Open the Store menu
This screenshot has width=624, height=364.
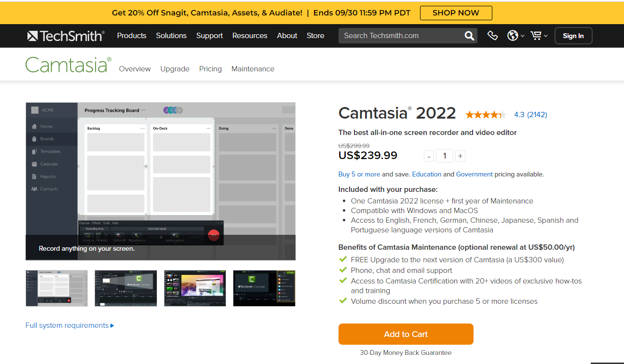click(315, 36)
